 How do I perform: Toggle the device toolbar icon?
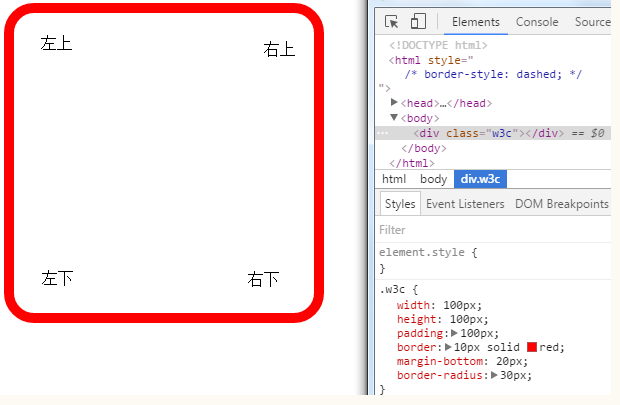click(x=418, y=21)
